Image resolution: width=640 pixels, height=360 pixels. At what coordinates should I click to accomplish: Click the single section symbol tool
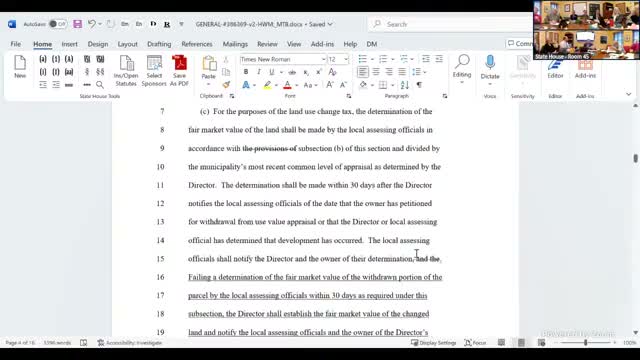pos(87,72)
